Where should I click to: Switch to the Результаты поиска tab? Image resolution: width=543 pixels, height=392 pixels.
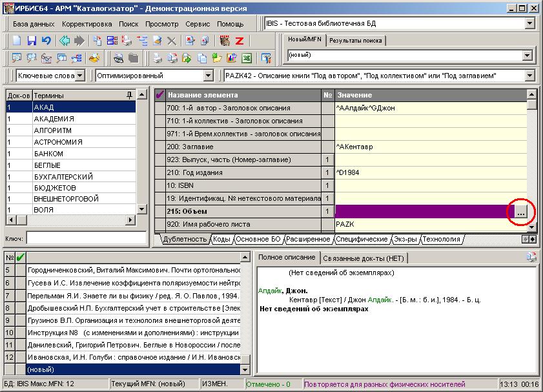[x=355, y=40]
